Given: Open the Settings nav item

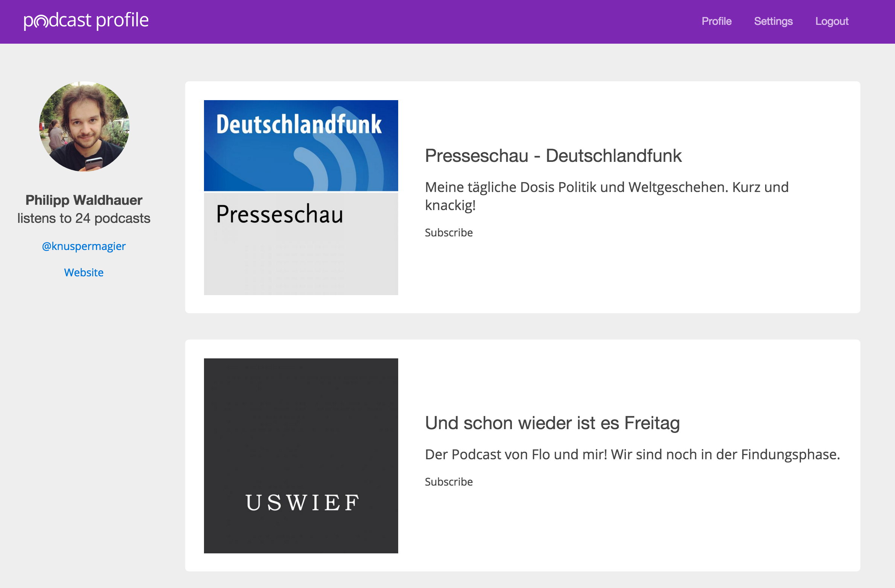Looking at the screenshot, I should coord(773,21).
